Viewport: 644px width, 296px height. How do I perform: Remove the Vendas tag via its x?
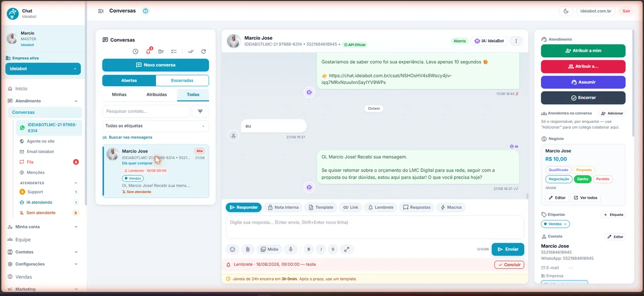coord(565,224)
